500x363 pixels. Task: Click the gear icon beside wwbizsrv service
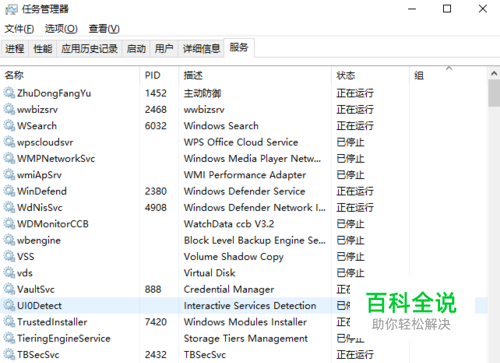[9, 109]
